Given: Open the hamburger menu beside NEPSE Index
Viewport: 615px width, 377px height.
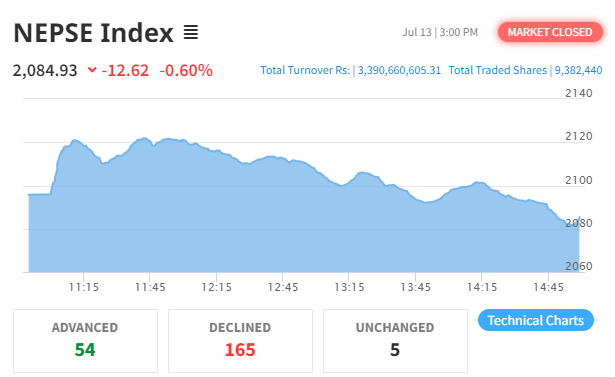Looking at the screenshot, I should pos(191,32).
